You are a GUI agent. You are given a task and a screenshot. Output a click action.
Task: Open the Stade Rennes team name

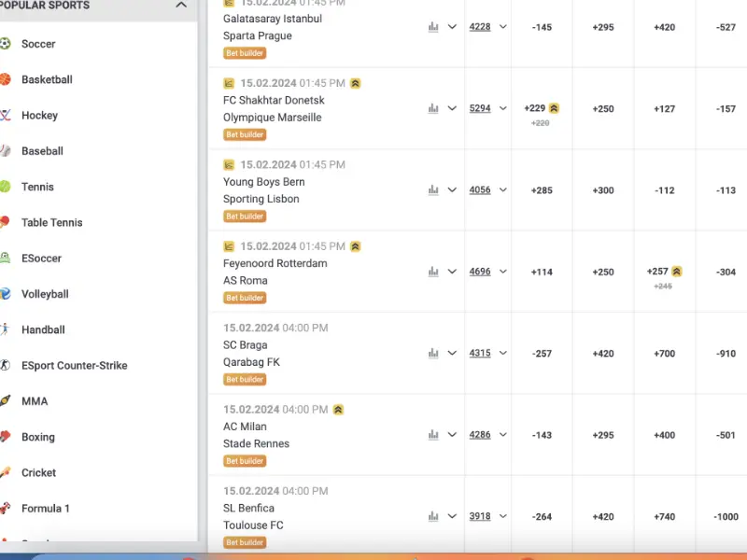click(x=256, y=443)
